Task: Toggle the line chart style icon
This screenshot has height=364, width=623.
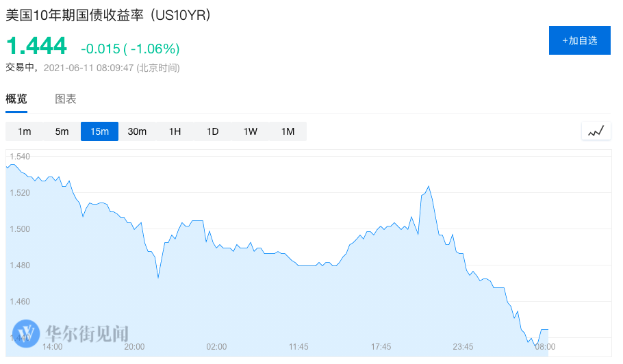Action: (x=596, y=131)
